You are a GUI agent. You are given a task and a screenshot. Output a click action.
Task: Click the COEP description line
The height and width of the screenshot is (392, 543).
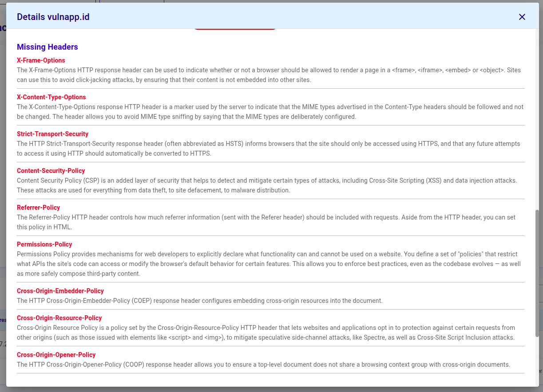199,301
